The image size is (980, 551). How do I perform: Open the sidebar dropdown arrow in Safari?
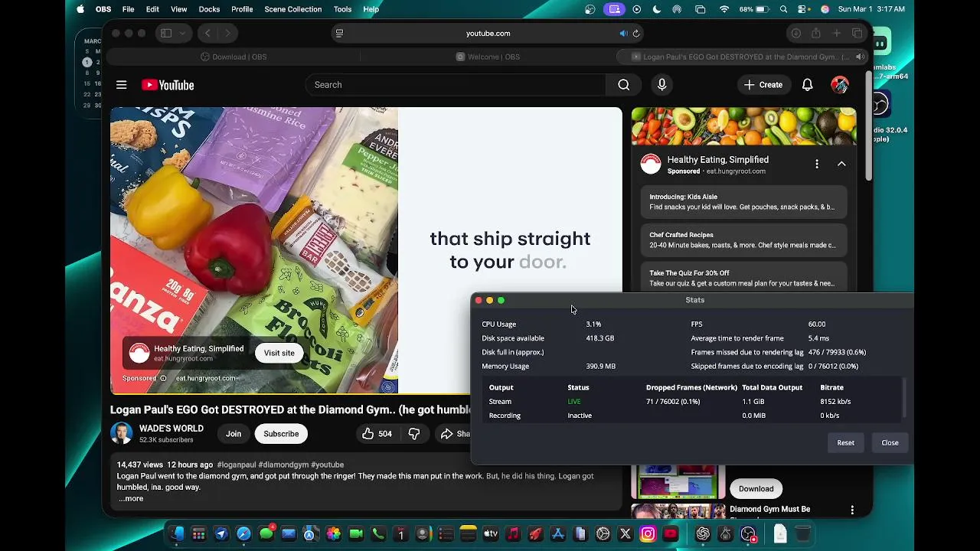pyautogui.click(x=182, y=34)
